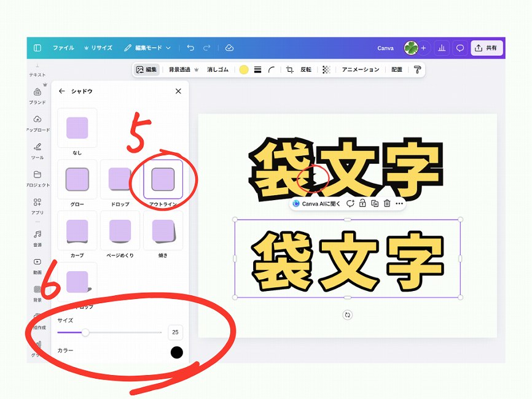
Task: Open the ファイル menu
Action: coord(63,48)
